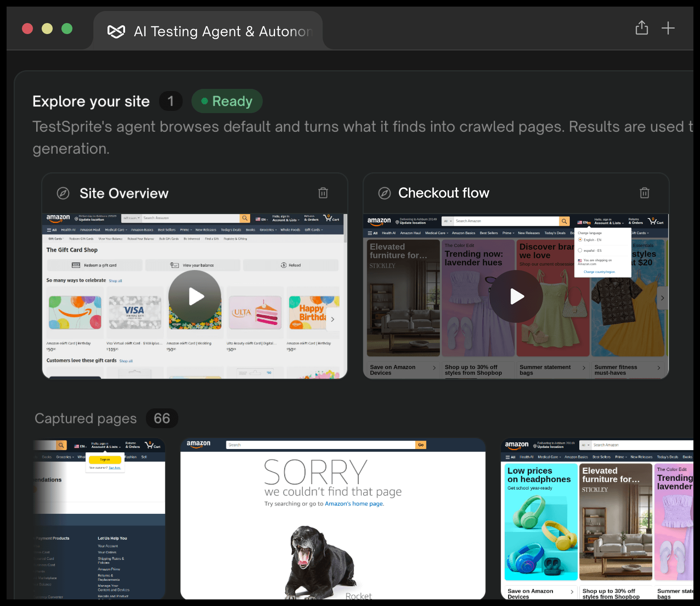Click the explore count badge 1
700x606 pixels.
171,101
